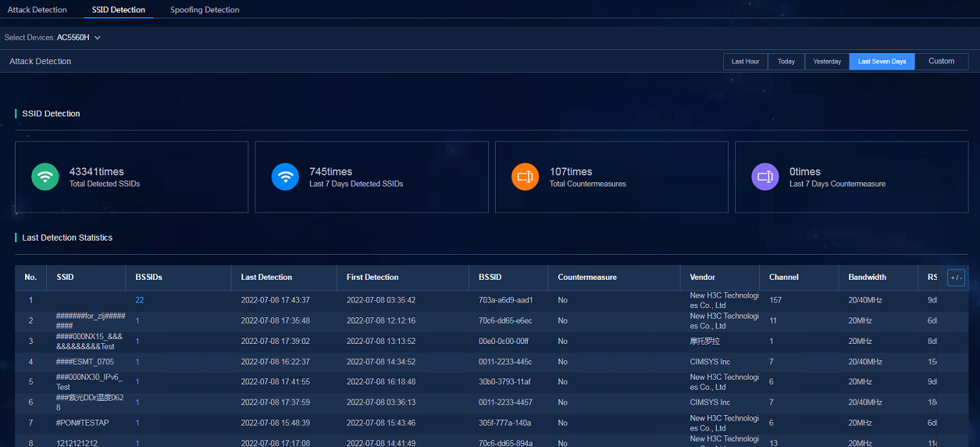
Task: Select SSID cell ####ESMT_0705
Action: click(x=85, y=361)
